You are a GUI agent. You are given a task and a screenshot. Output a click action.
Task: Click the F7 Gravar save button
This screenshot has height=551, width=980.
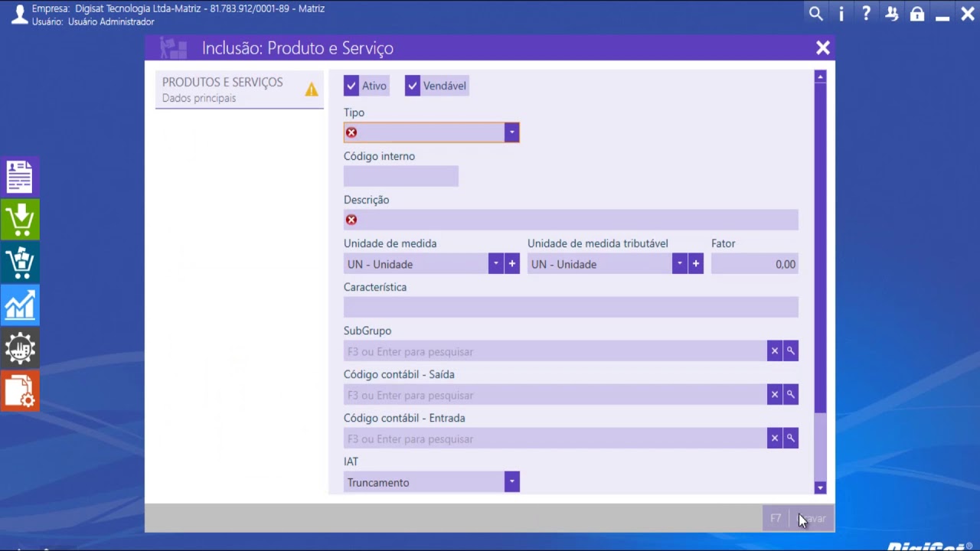click(x=797, y=518)
